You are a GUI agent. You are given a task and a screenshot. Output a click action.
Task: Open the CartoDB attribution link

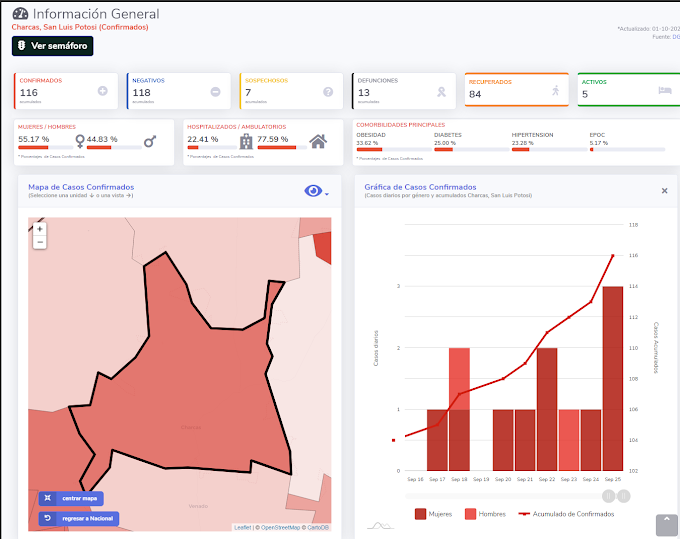point(318,527)
